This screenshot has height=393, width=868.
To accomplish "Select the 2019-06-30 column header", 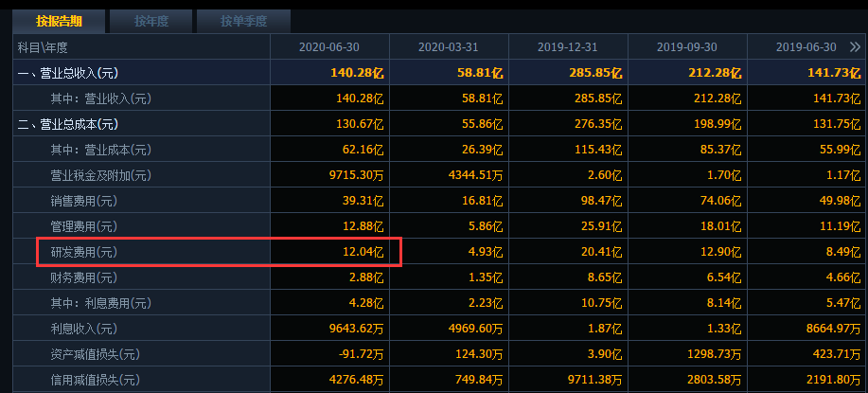I will [806, 47].
